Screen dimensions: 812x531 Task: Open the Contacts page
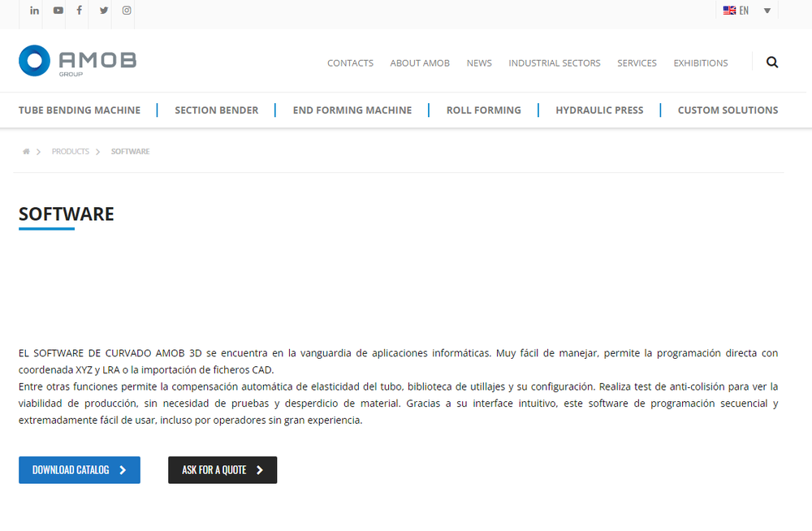[350, 63]
